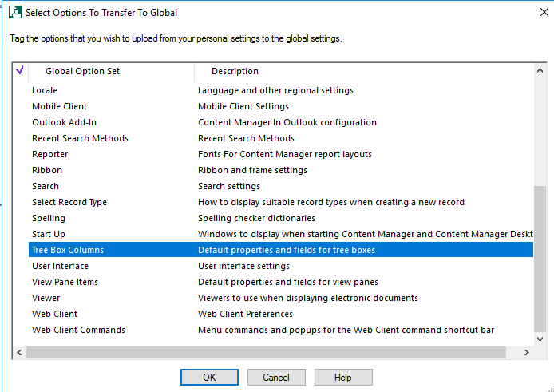Screen dimensions: 554x392
Task: Click description 'Content Manager In Outlook configuration'
Action: pyautogui.click(x=287, y=122)
